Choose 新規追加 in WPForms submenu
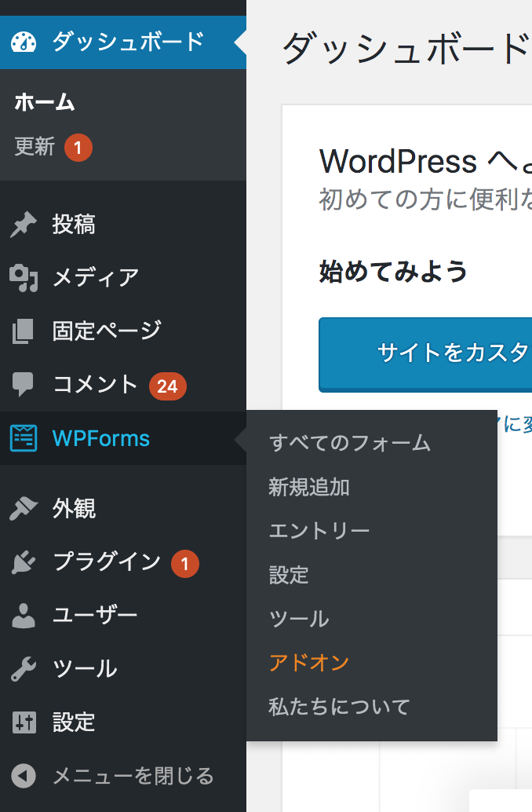The height and width of the screenshot is (812, 532). pos(309,488)
